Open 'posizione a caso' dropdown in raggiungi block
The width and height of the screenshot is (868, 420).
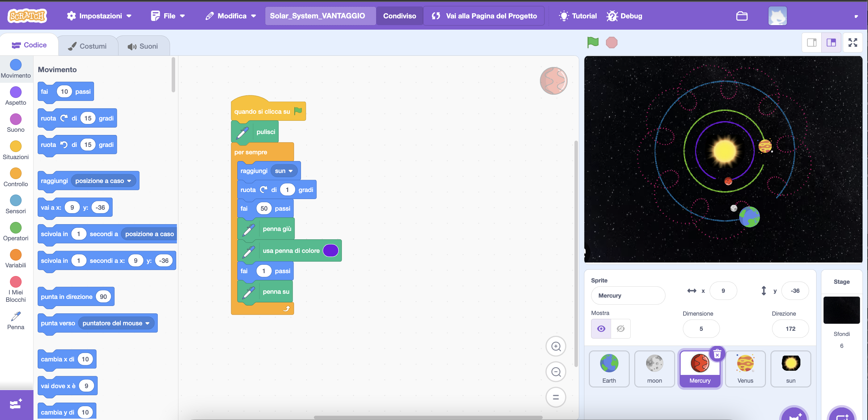pyautogui.click(x=103, y=181)
